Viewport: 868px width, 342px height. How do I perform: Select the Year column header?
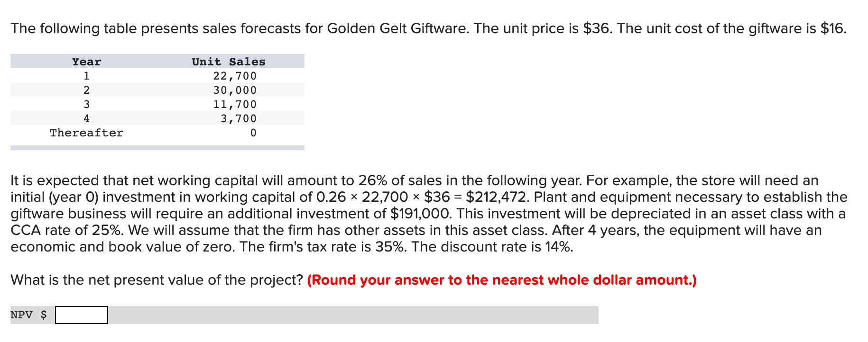(x=86, y=61)
